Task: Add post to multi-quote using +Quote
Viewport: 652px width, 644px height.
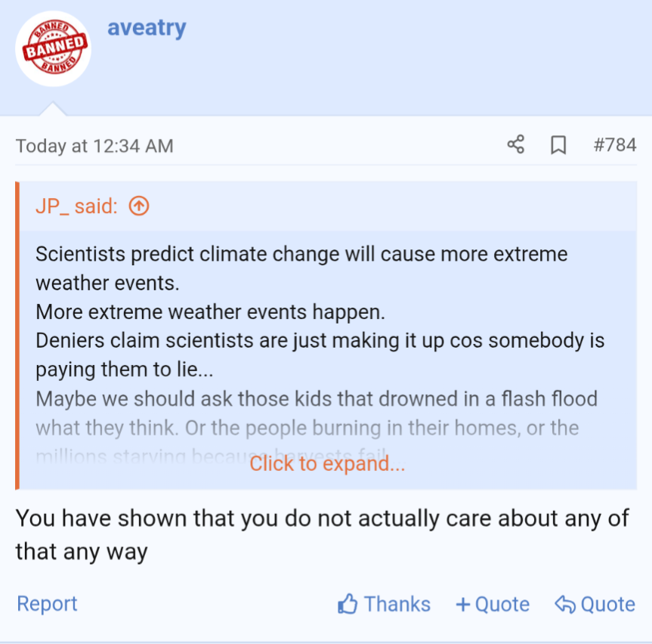Action: (493, 603)
